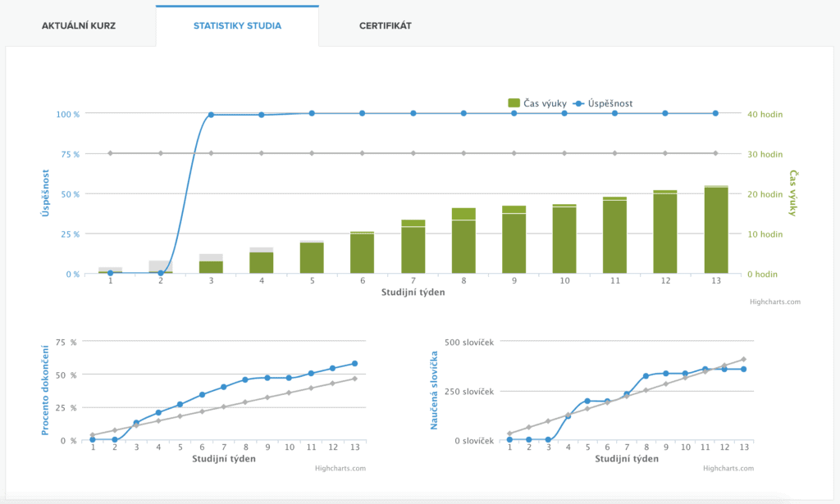Click the gray diamond marker above week 6
This screenshot has width=840, height=504.
(x=361, y=152)
